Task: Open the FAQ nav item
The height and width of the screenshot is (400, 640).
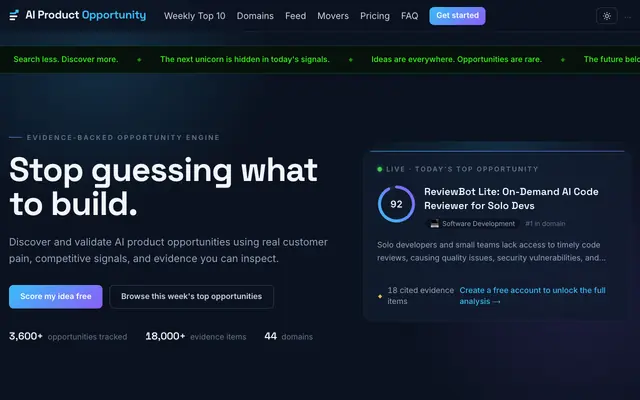Action: point(409,16)
